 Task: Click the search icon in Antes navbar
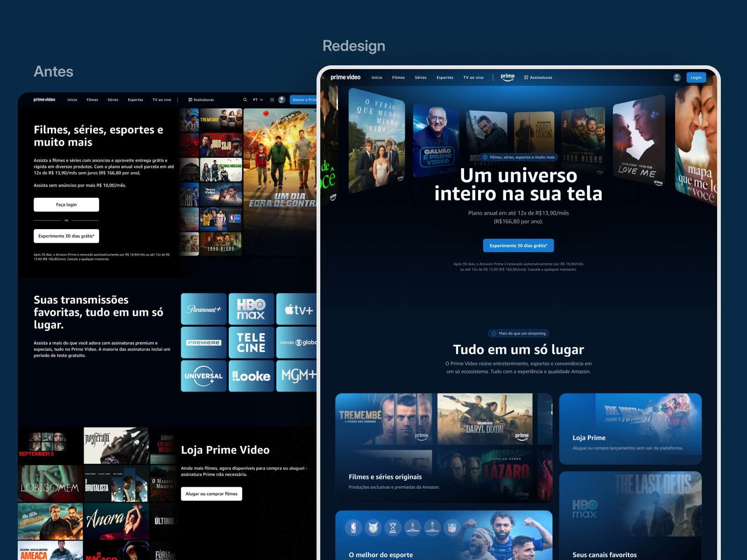coord(245,100)
